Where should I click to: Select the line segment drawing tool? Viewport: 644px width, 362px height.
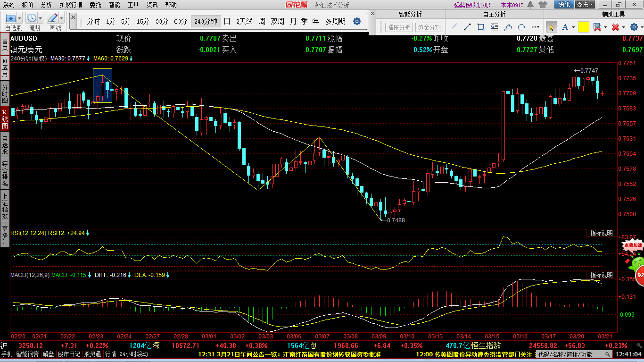467,27
